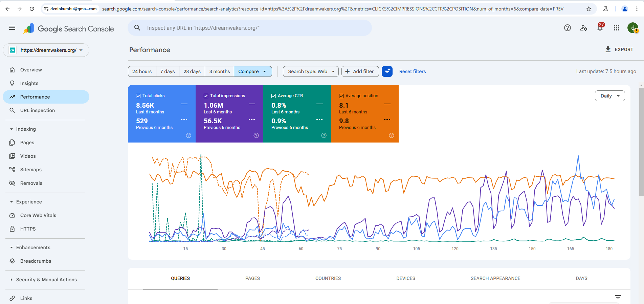Viewport: 644px width, 304px height.
Task: Open the browser profile icon
Action: (x=625, y=9)
